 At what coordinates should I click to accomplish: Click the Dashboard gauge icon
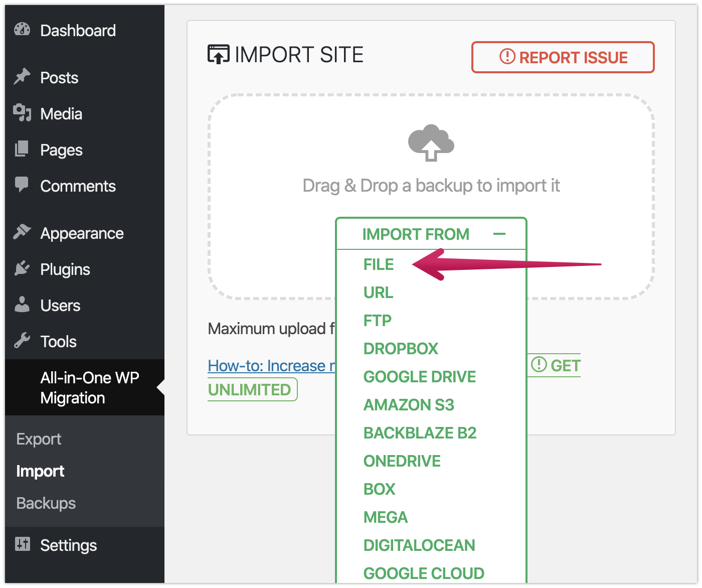pyautogui.click(x=22, y=30)
